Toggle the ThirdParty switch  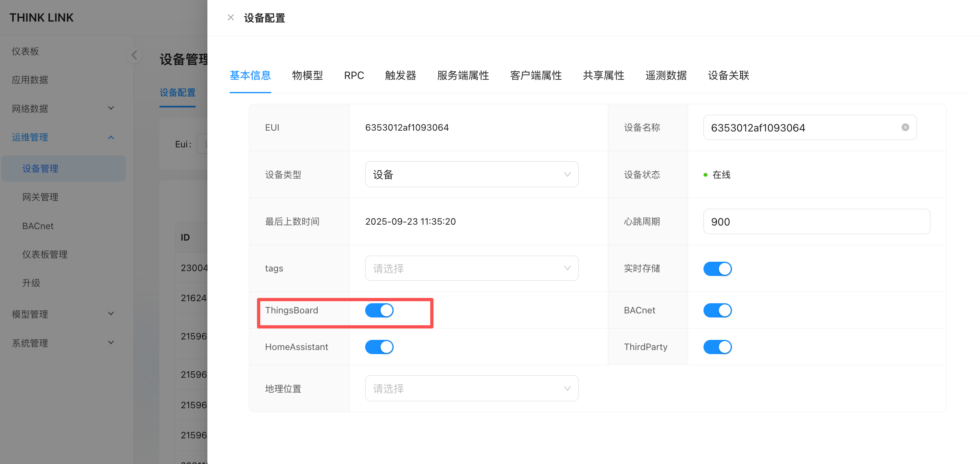pyautogui.click(x=717, y=347)
